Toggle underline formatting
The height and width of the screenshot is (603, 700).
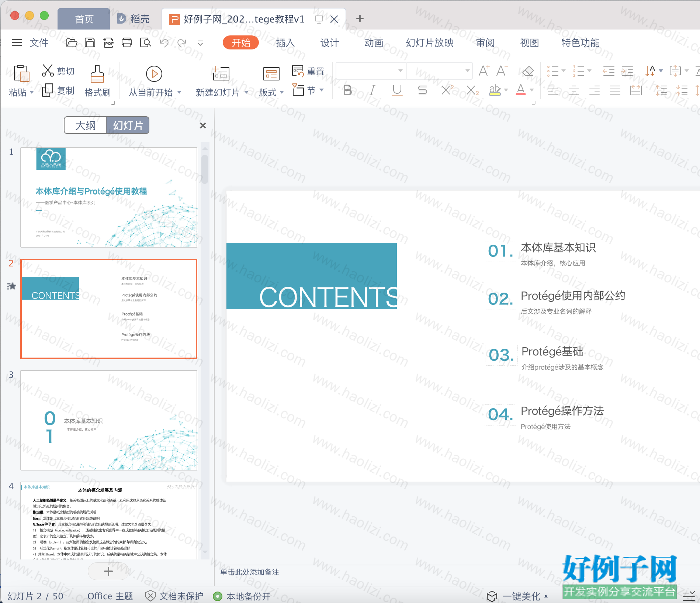click(x=397, y=90)
